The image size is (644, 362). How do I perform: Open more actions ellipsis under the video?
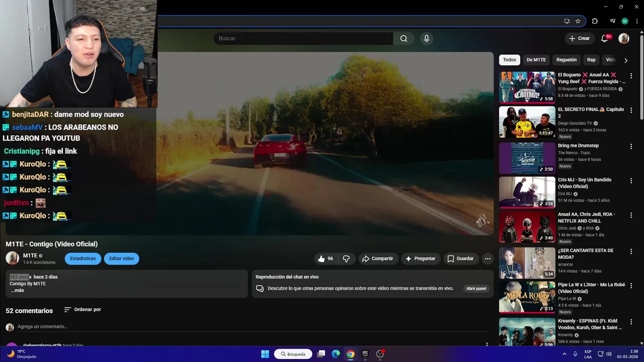click(x=487, y=258)
